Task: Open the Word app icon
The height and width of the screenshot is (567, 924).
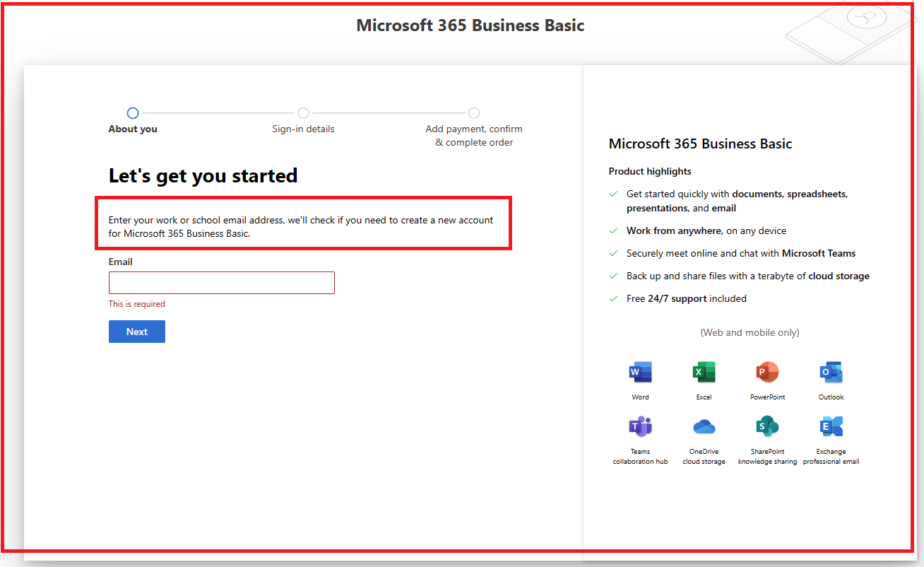Action: pyautogui.click(x=640, y=370)
